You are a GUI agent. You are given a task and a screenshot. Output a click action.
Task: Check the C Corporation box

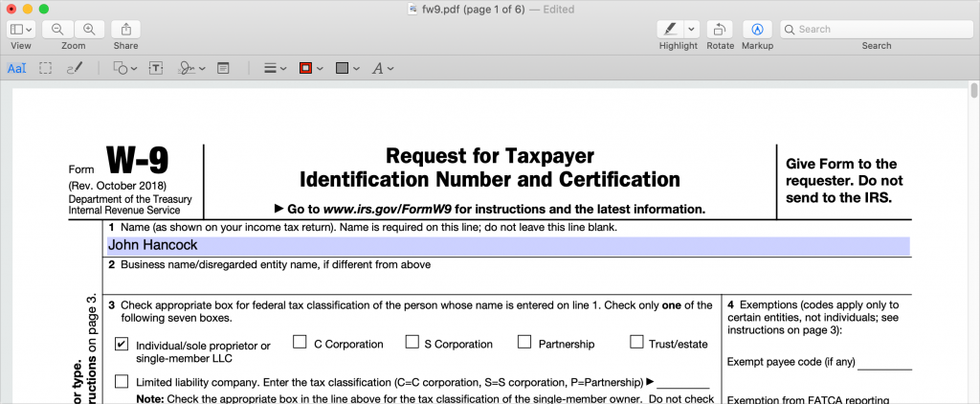(300, 342)
